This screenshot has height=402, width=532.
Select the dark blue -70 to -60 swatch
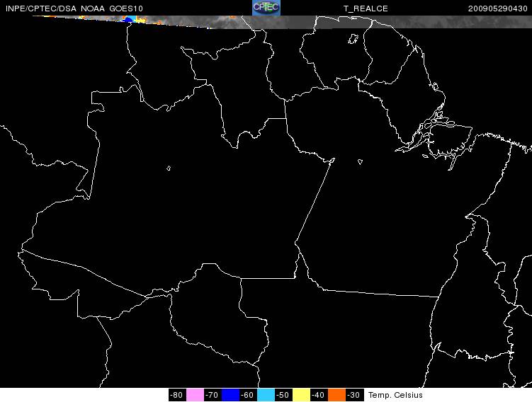230,395
